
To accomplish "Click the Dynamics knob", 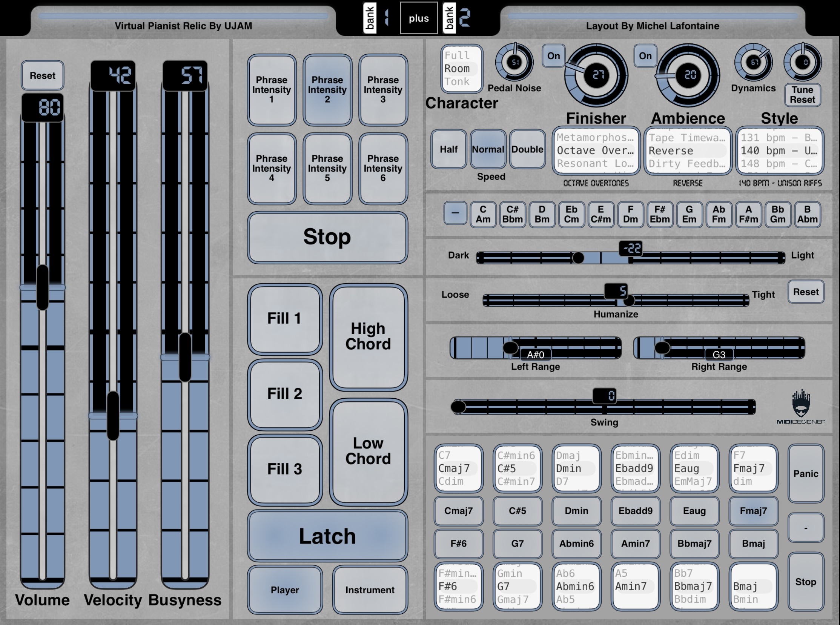I will point(753,62).
